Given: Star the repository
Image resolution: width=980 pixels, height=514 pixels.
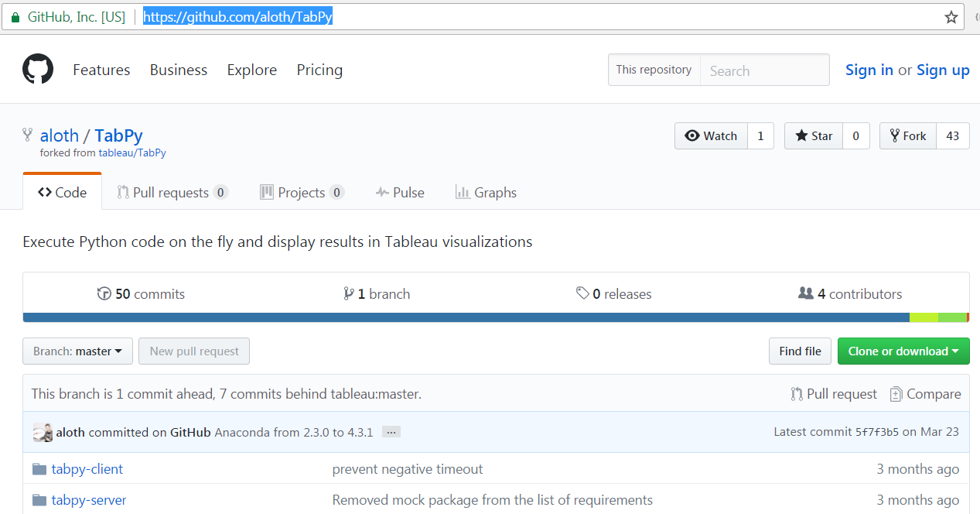Looking at the screenshot, I should (x=814, y=135).
